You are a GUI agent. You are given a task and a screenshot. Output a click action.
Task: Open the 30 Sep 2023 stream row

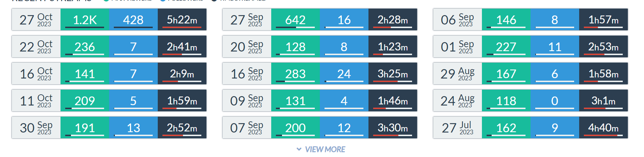click(36, 128)
